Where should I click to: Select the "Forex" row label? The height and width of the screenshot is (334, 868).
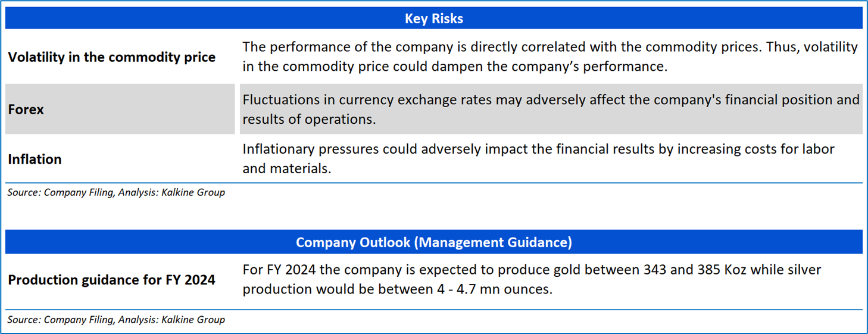tap(26, 110)
